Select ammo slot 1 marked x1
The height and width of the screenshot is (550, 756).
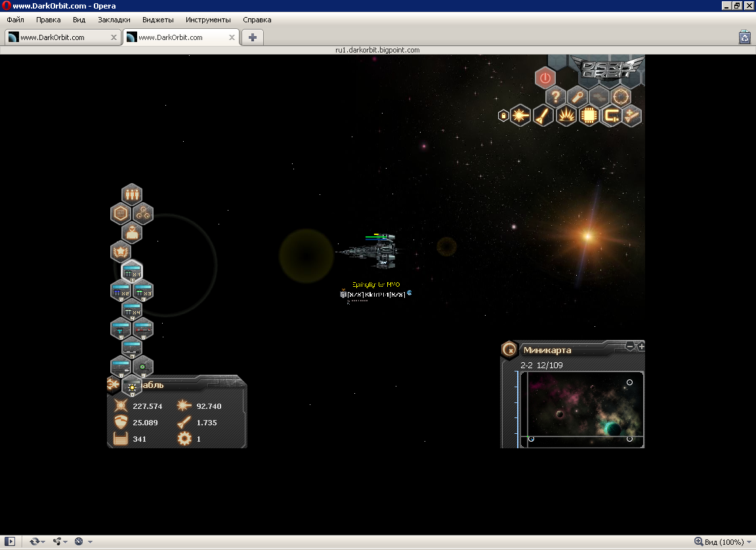pos(132,271)
